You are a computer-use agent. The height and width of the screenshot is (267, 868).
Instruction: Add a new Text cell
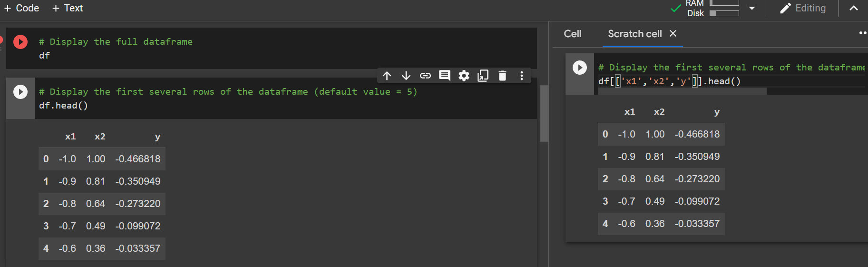click(68, 8)
